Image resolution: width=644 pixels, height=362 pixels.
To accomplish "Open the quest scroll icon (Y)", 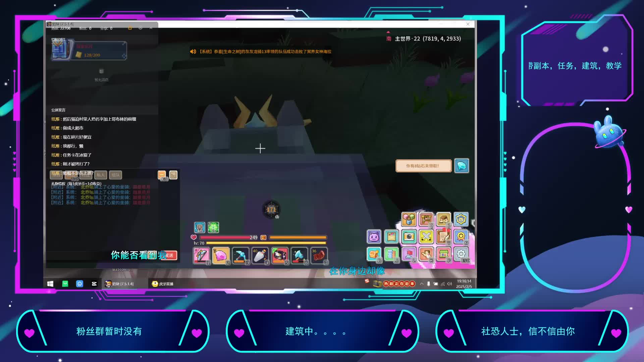I will click(x=443, y=237).
